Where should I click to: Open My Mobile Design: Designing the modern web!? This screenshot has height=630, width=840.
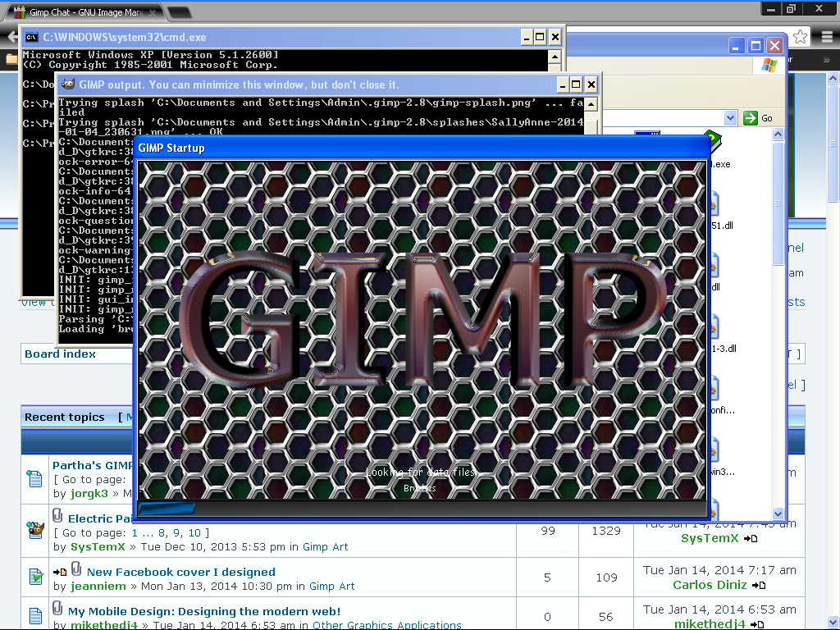pyautogui.click(x=204, y=611)
